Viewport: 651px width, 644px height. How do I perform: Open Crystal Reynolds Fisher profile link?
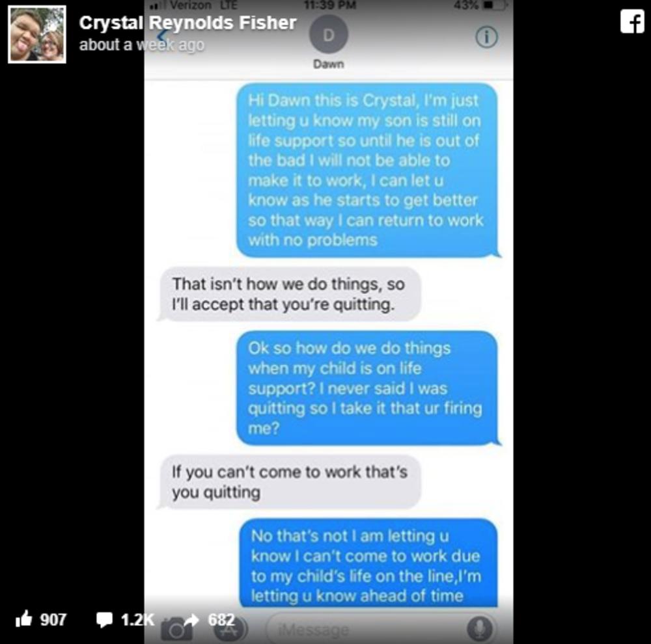187,23
